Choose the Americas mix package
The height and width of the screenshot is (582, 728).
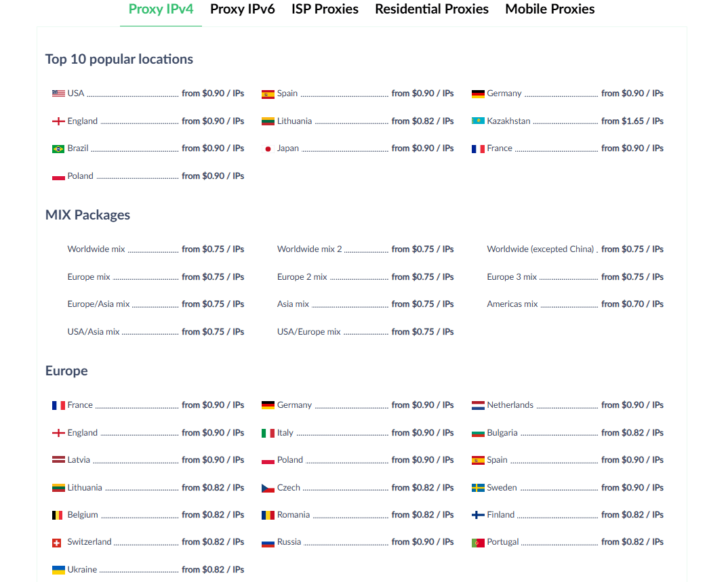point(512,304)
